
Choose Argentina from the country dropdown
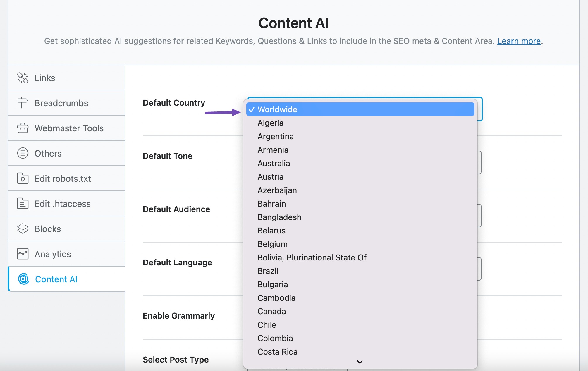(360, 136)
